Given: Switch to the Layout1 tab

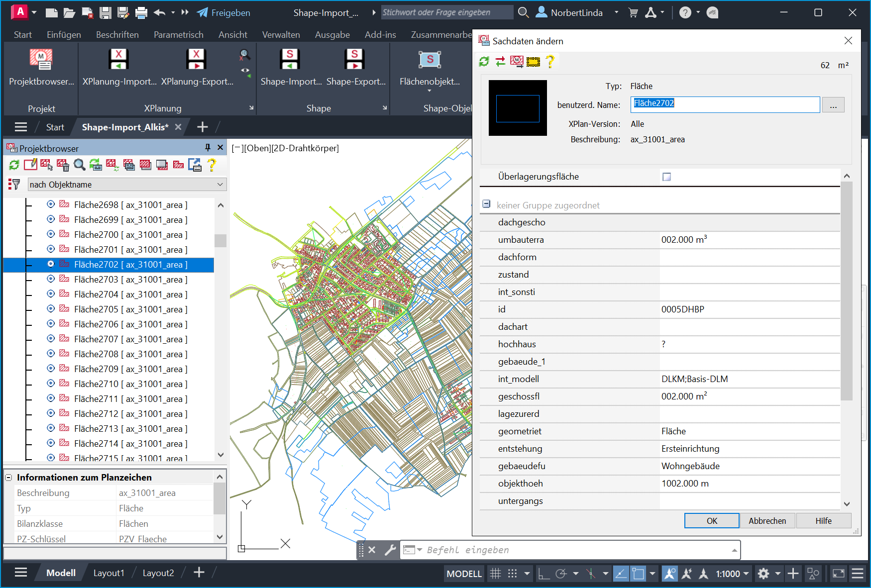Looking at the screenshot, I should pyautogui.click(x=109, y=573).
